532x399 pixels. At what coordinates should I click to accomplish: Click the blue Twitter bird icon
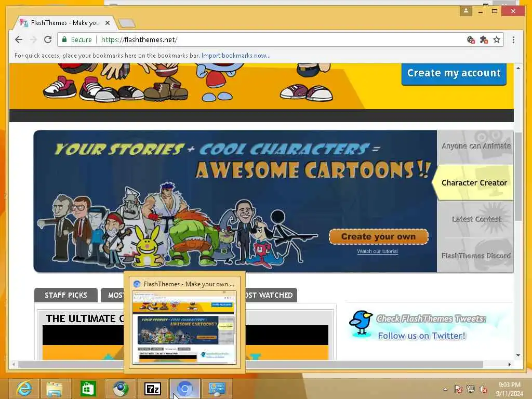click(362, 323)
